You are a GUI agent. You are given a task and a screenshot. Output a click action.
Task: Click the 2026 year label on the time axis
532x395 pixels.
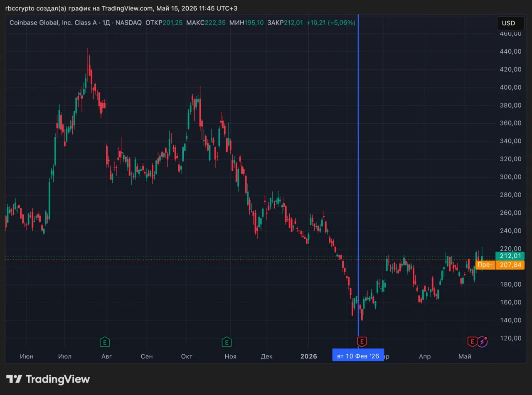coord(309,356)
